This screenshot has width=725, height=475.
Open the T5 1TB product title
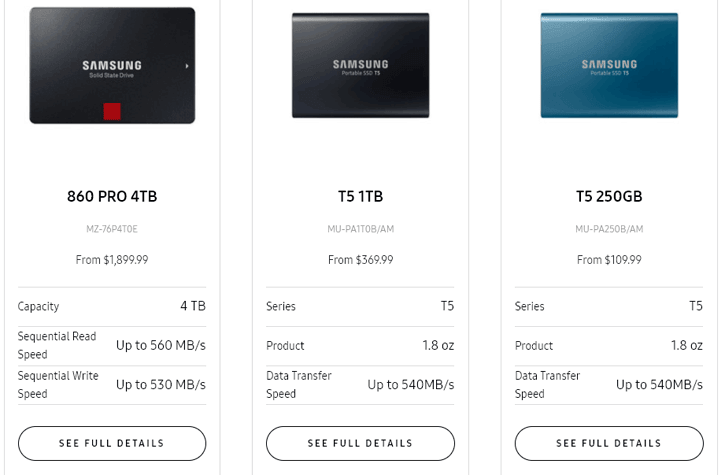[360, 196]
